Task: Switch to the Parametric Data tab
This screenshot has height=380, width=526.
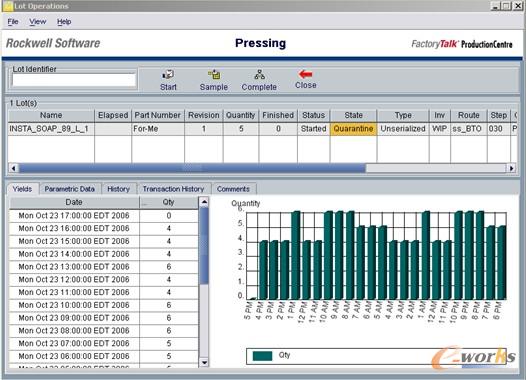Action: [x=69, y=189]
